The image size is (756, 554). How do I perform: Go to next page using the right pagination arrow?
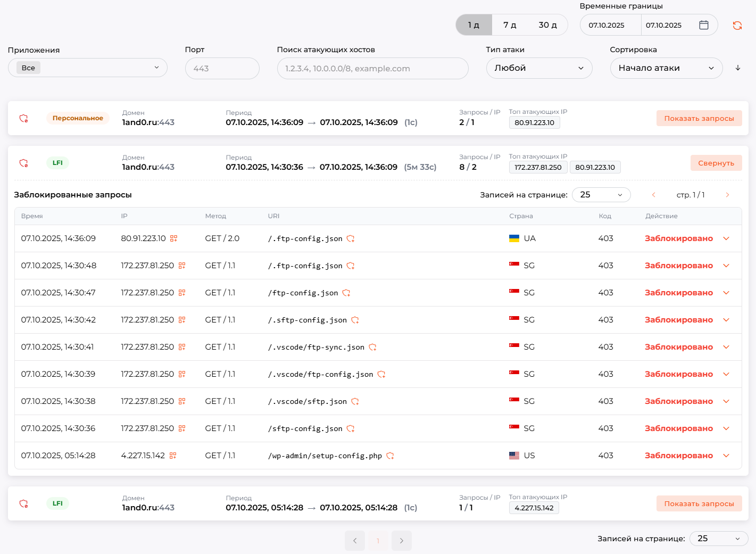[402, 541]
